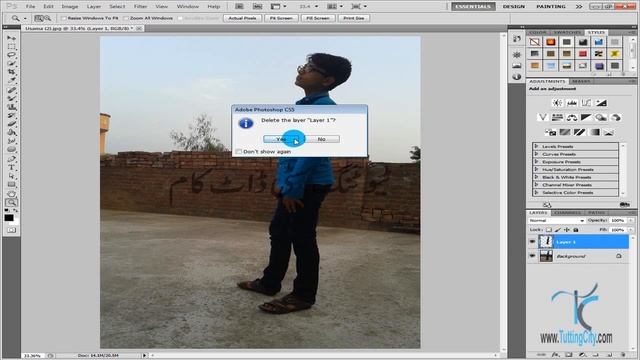Select the Eyedropper tool
The height and width of the screenshot is (360, 640).
pos(11,81)
